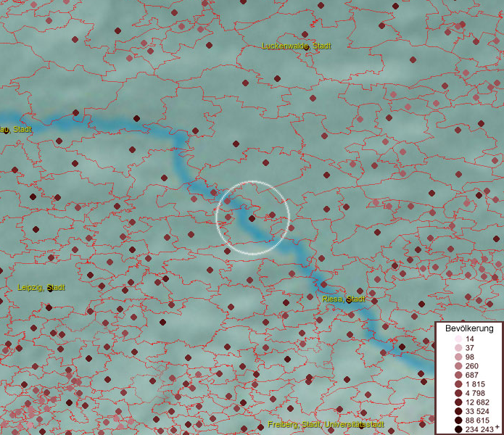
Task: Click the legend circle for 33 524
Action: [458, 410]
